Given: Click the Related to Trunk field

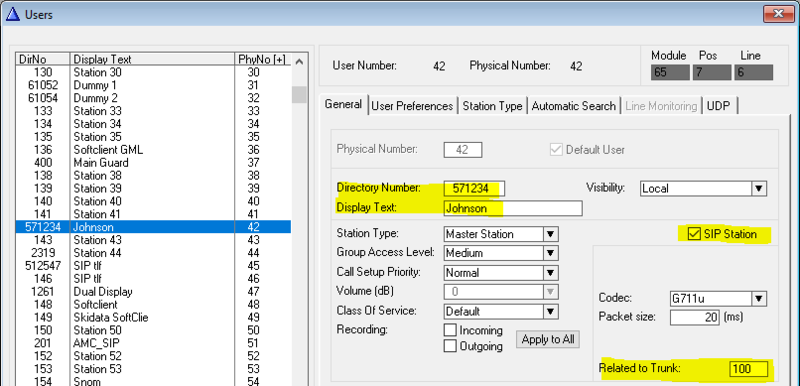Looking at the screenshot, I should pyautogui.click(x=748, y=368).
